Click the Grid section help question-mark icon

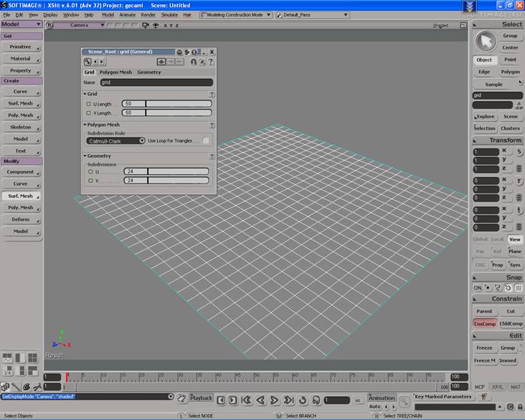pos(212,94)
